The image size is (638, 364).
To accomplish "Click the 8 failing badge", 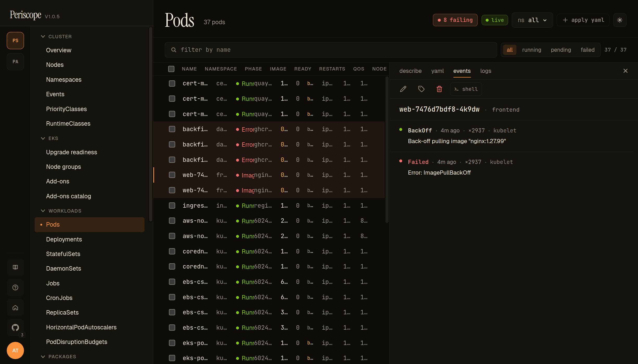I will pos(455,20).
